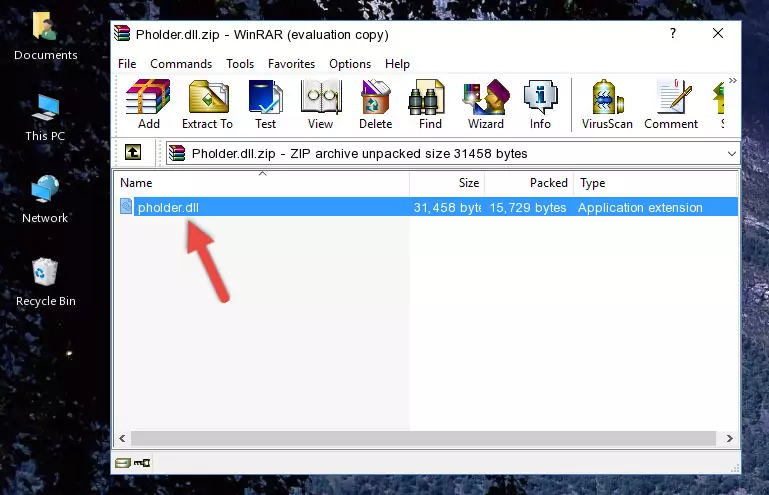This screenshot has height=495, width=769.
Task: Click the 15,729 bytes packed value
Action: (x=528, y=208)
